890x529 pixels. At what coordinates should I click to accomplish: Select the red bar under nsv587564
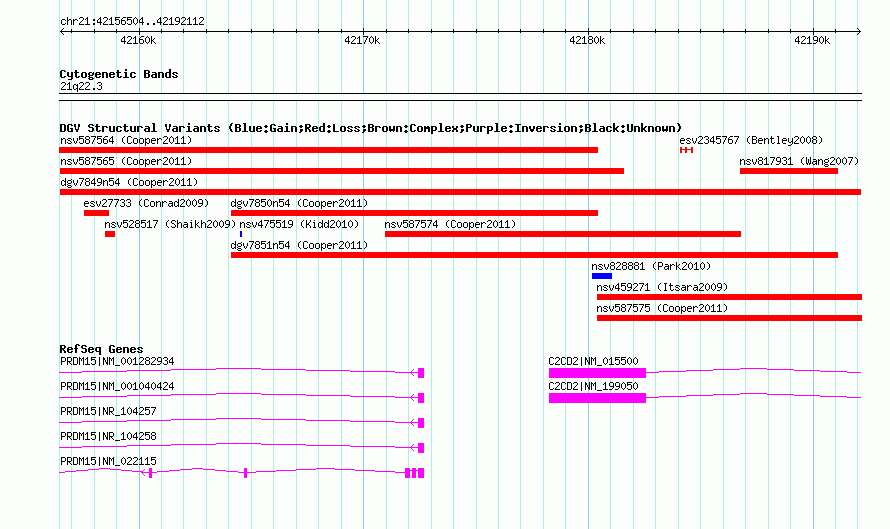pos(329,150)
